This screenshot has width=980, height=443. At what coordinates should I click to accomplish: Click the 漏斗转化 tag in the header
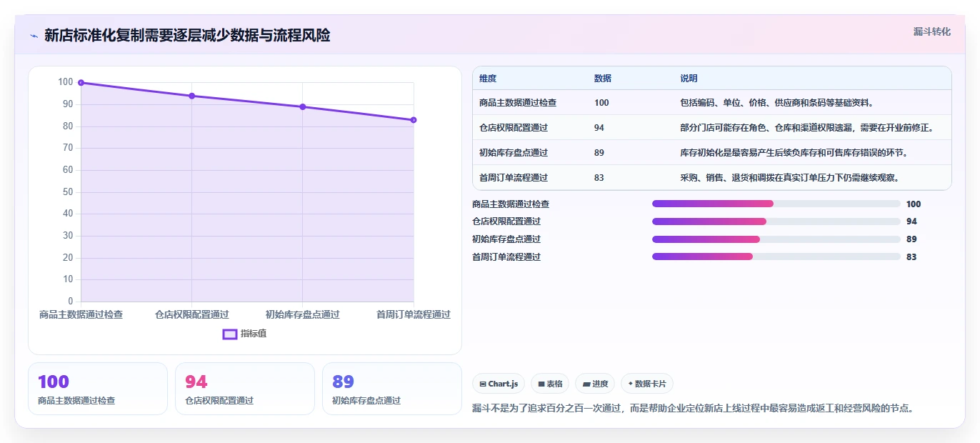click(x=932, y=31)
